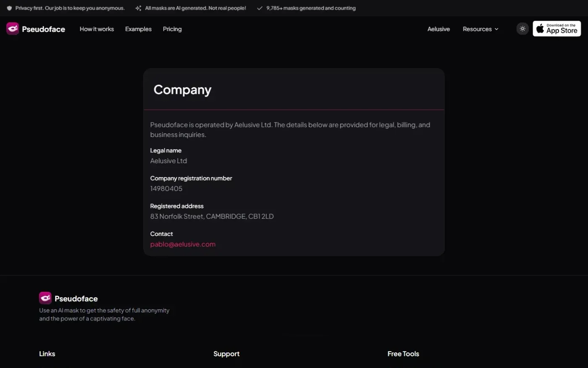
Task: Click the Pseudoface wordmark in the header
Action: click(44, 29)
